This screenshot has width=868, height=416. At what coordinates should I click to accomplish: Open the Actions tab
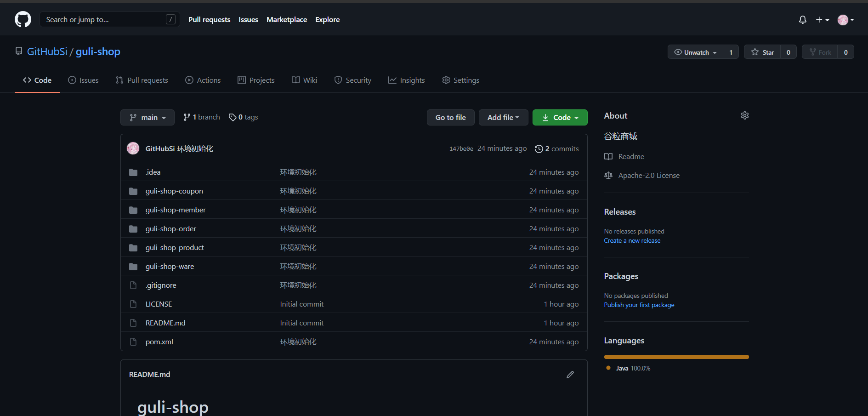(203, 80)
